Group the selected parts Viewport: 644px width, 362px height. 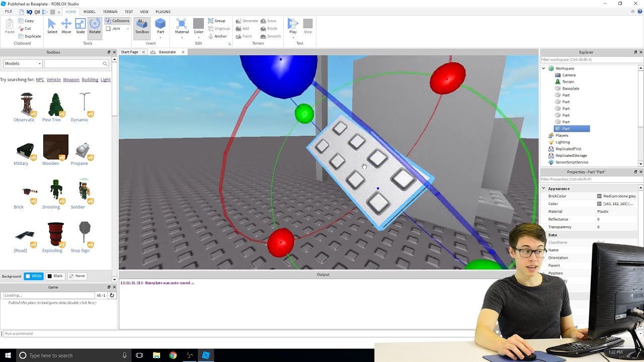click(x=217, y=21)
